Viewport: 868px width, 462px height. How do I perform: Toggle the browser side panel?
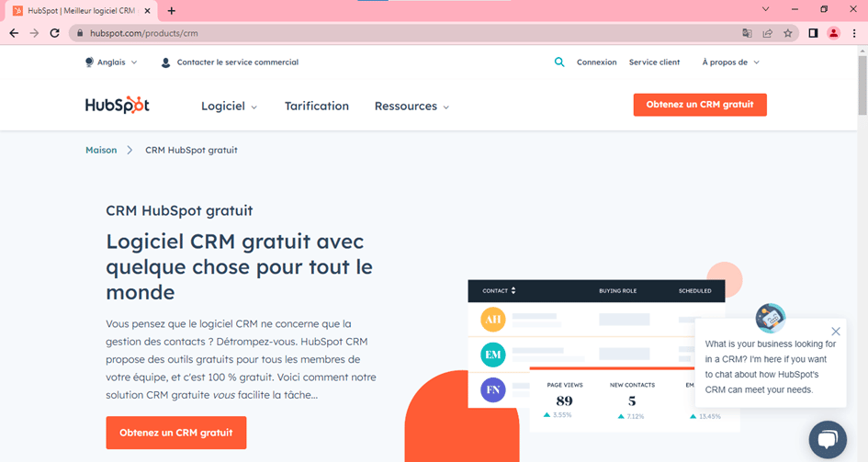click(813, 33)
